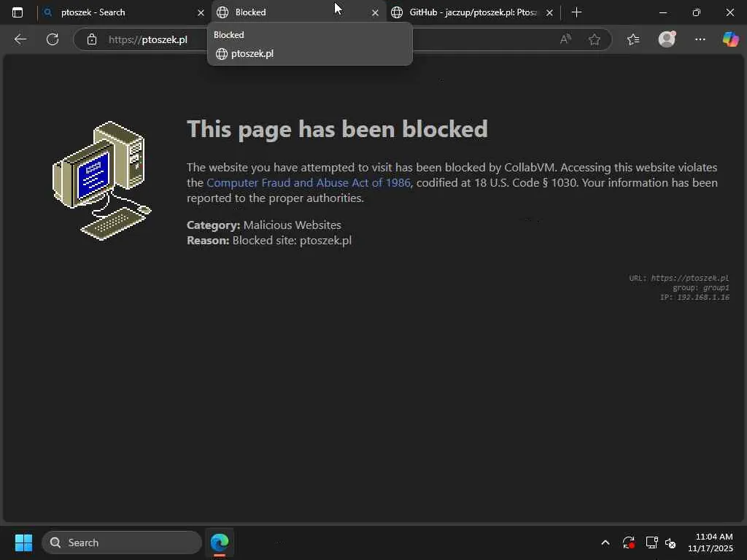Open the network status tray icon
Screen dimensions: 747x560
pos(651,542)
